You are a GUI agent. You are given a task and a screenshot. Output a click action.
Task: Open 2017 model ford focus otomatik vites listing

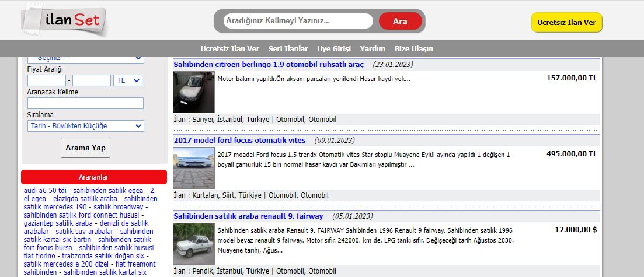click(239, 141)
